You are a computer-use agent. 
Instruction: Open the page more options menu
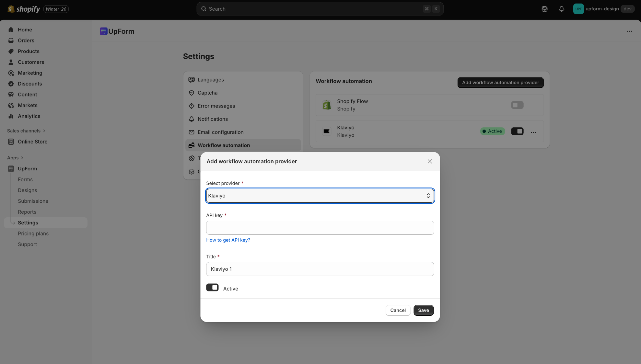[x=629, y=31]
